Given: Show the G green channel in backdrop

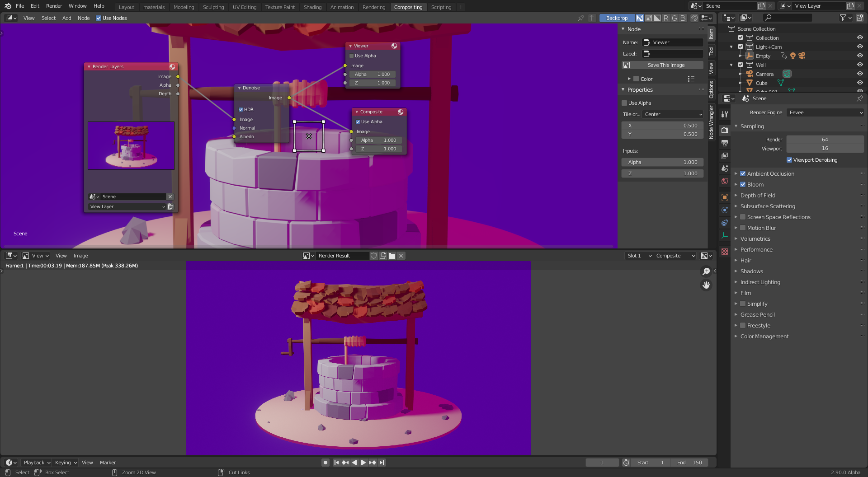Looking at the screenshot, I should [x=675, y=18].
